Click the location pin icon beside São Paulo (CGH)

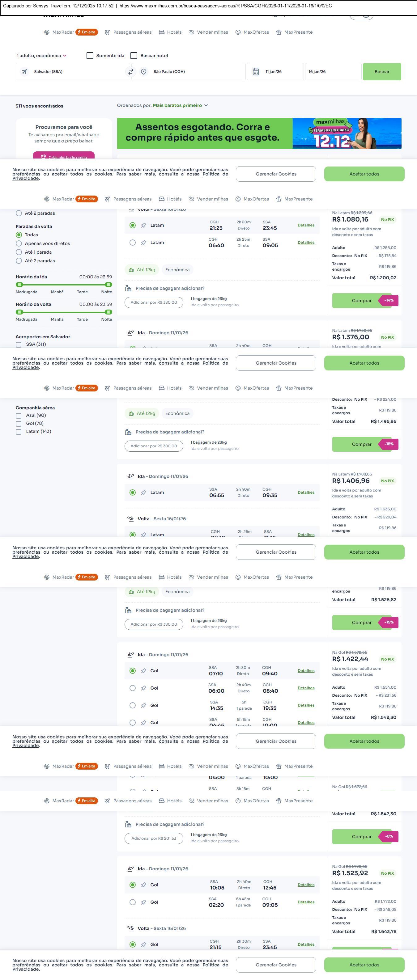click(143, 71)
